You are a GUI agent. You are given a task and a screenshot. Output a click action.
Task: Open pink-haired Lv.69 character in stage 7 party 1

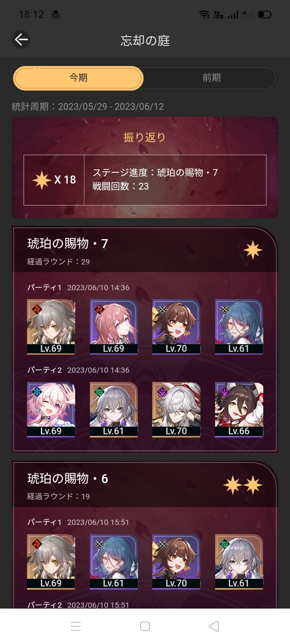coord(114,327)
